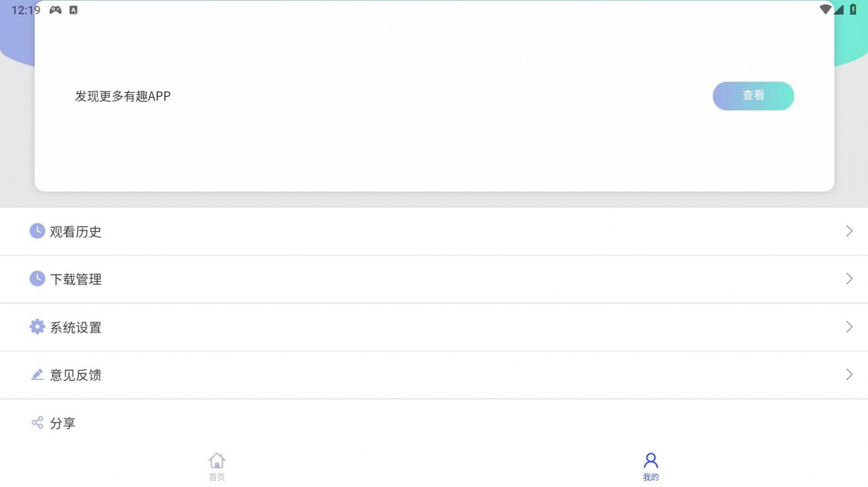Expand the 观看历史 row chevron

pyautogui.click(x=849, y=231)
